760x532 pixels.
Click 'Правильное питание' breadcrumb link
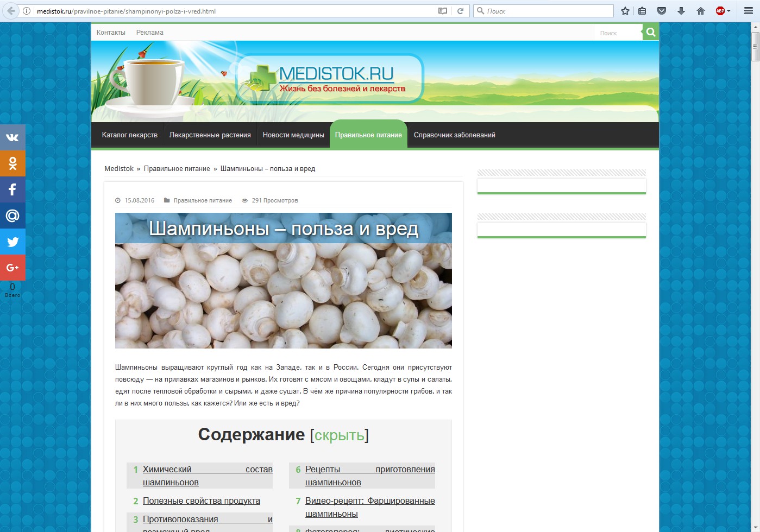click(x=177, y=169)
